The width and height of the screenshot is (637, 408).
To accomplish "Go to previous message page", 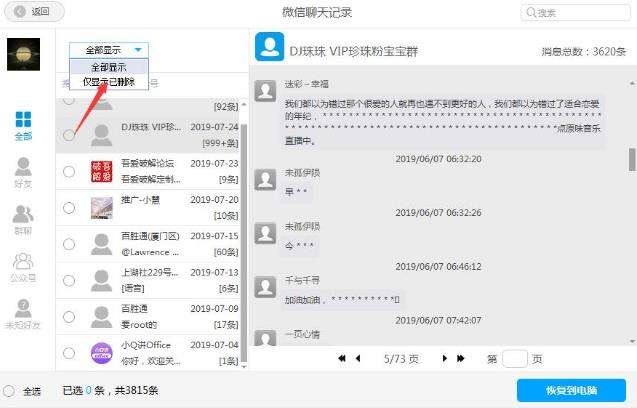I will click(358, 358).
